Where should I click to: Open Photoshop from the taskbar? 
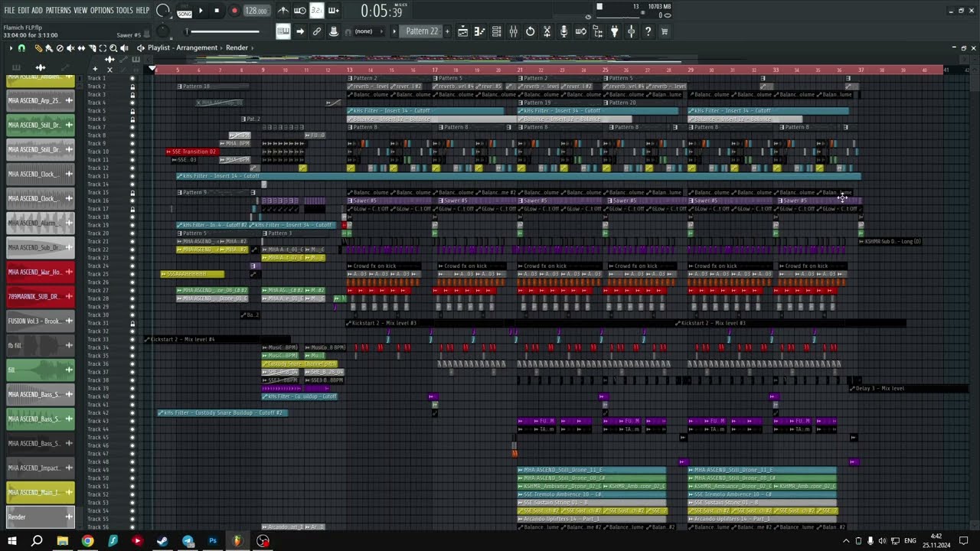[x=213, y=541]
